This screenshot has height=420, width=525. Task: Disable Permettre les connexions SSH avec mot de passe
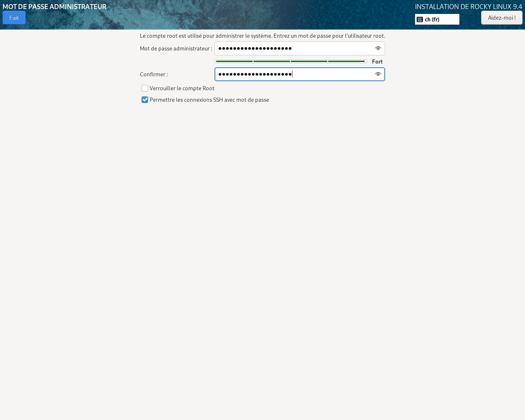click(x=144, y=100)
